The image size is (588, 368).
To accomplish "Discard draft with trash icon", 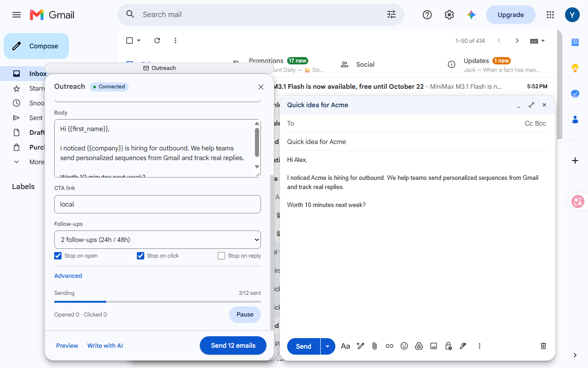I will [543, 346].
